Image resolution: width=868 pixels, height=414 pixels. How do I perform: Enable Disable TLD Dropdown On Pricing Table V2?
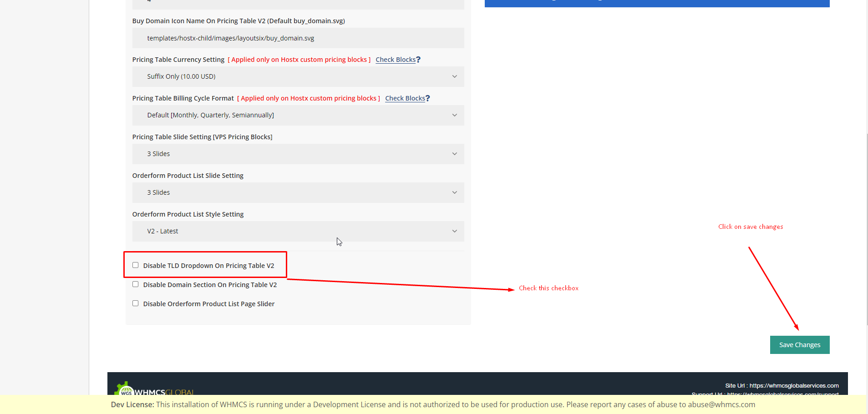[135, 265]
